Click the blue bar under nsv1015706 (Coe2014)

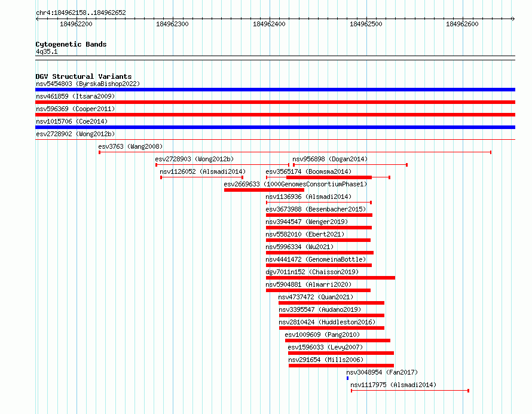(x=275, y=127)
